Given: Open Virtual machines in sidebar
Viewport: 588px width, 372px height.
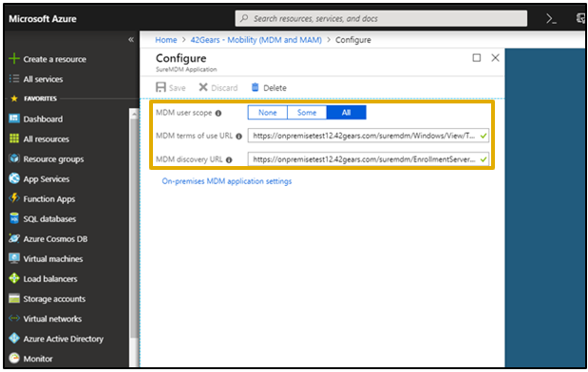Looking at the screenshot, I should pyautogui.click(x=53, y=259).
